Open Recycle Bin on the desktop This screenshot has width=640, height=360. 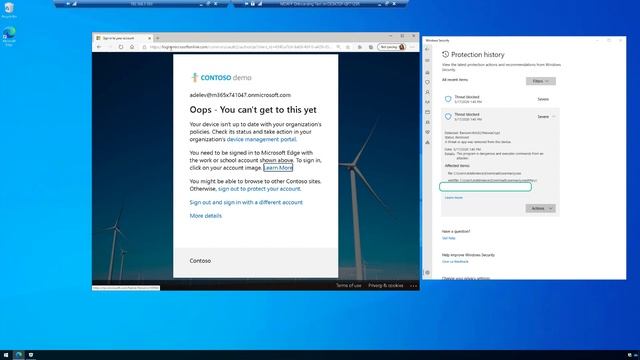pos(9,10)
